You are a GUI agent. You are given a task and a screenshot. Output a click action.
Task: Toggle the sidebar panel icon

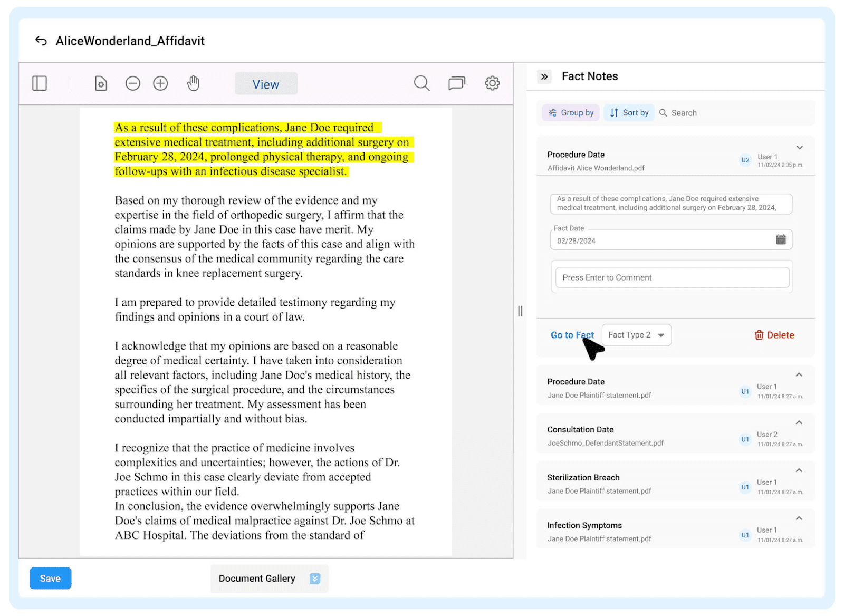(x=40, y=83)
